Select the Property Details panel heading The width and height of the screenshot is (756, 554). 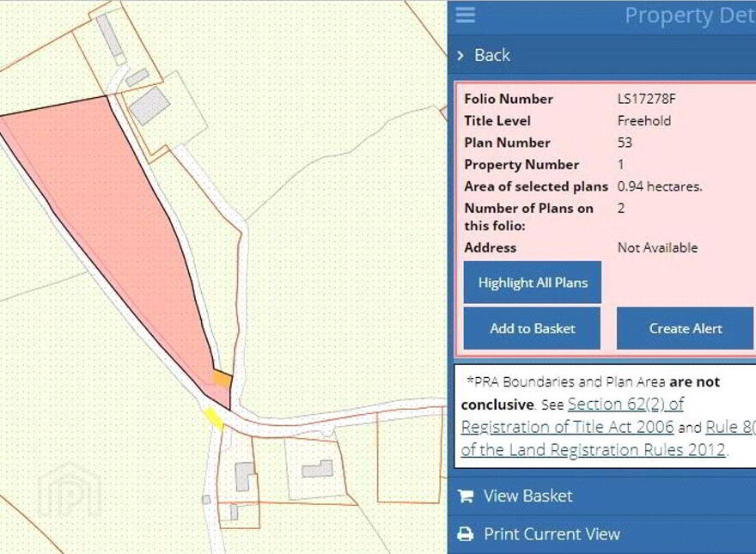(x=690, y=15)
